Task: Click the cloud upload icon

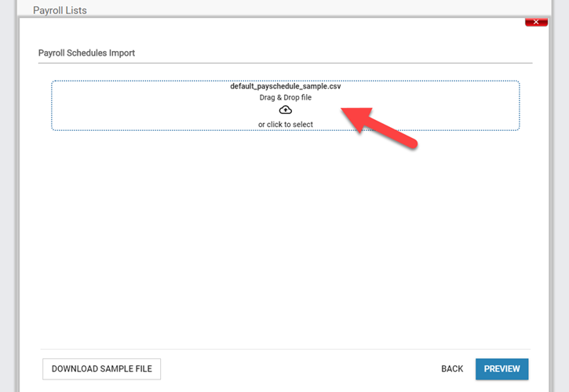Action: click(285, 110)
